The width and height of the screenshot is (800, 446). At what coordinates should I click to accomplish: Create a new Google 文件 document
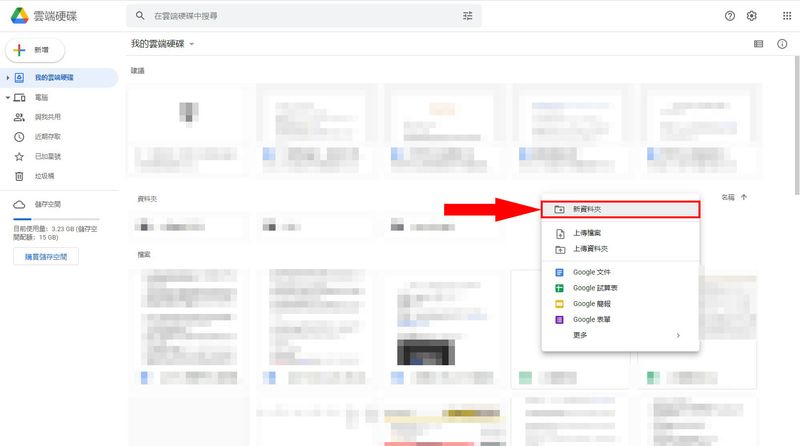tap(620, 272)
